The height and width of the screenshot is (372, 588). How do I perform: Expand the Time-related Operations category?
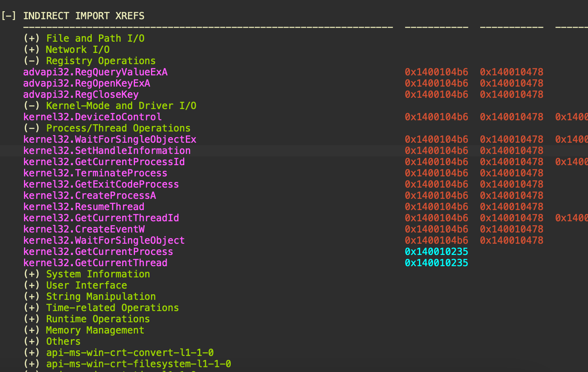[x=32, y=308]
